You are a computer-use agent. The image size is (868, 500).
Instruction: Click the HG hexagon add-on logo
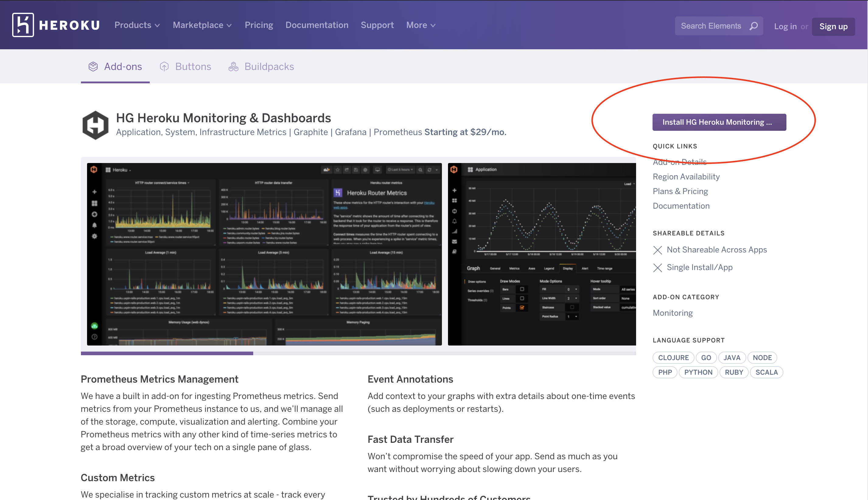coord(96,125)
